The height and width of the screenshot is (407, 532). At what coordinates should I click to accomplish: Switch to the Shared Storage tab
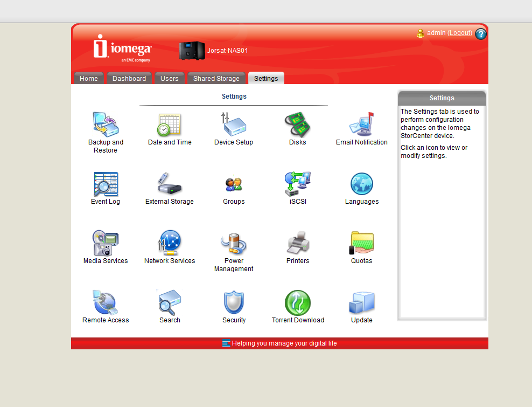pyautogui.click(x=216, y=79)
